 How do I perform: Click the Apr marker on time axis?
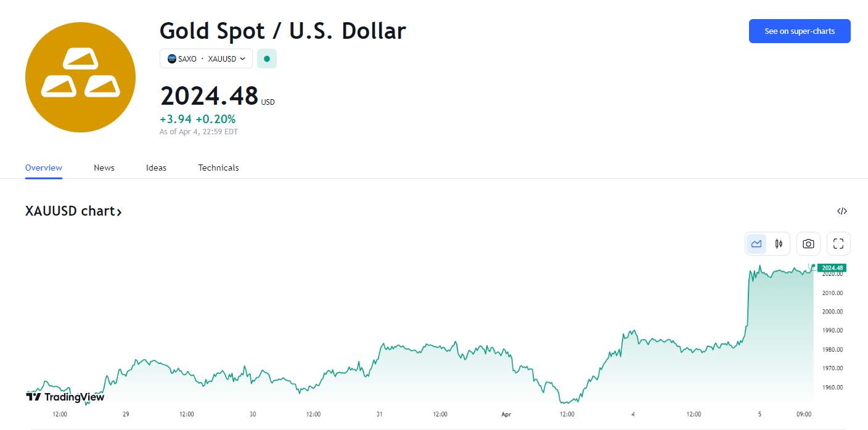pyautogui.click(x=506, y=415)
